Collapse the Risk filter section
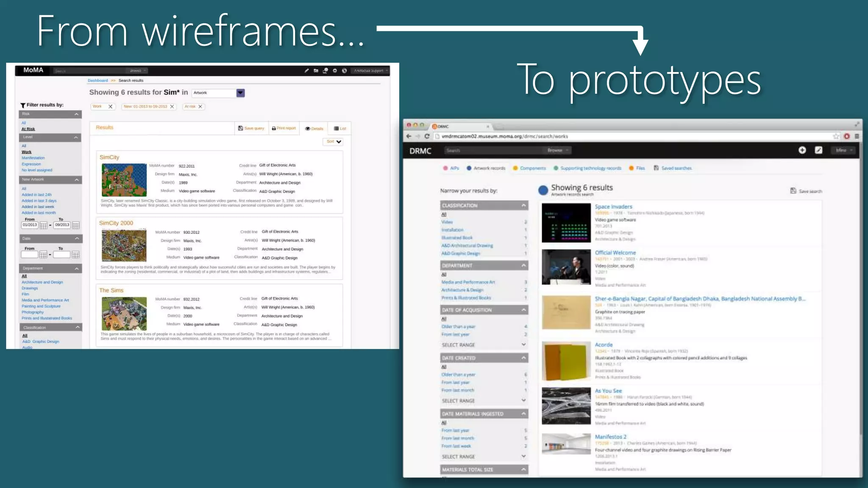The height and width of the screenshot is (488, 868). (76, 114)
